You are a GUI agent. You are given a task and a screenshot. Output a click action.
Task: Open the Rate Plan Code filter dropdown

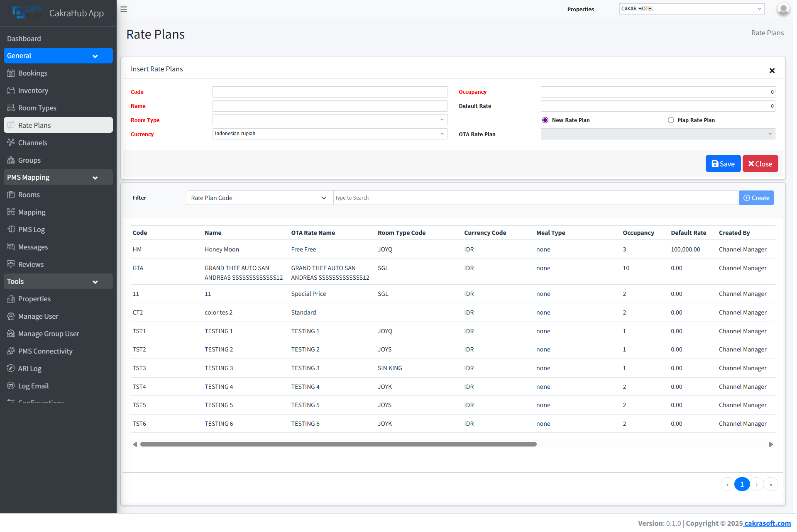point(259,198)
